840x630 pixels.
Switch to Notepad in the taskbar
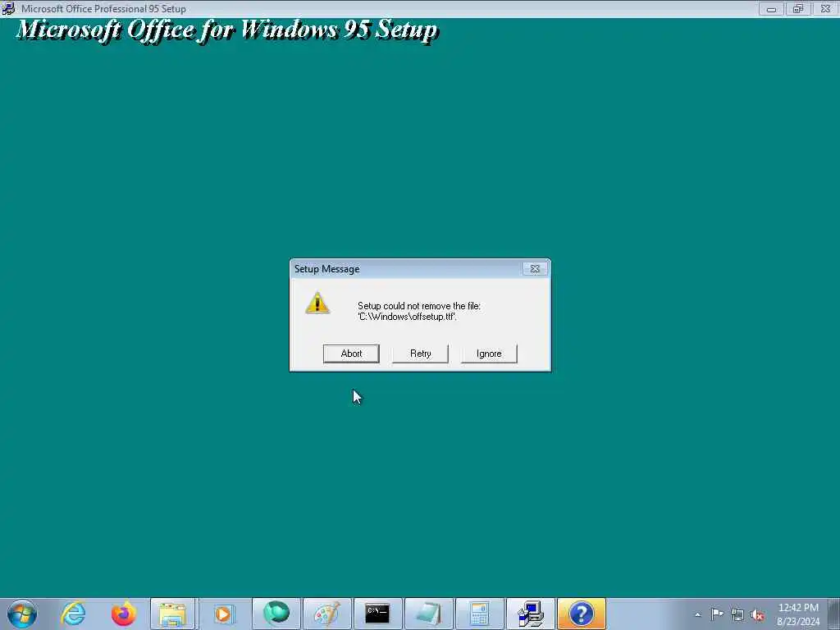coord(428,614)
